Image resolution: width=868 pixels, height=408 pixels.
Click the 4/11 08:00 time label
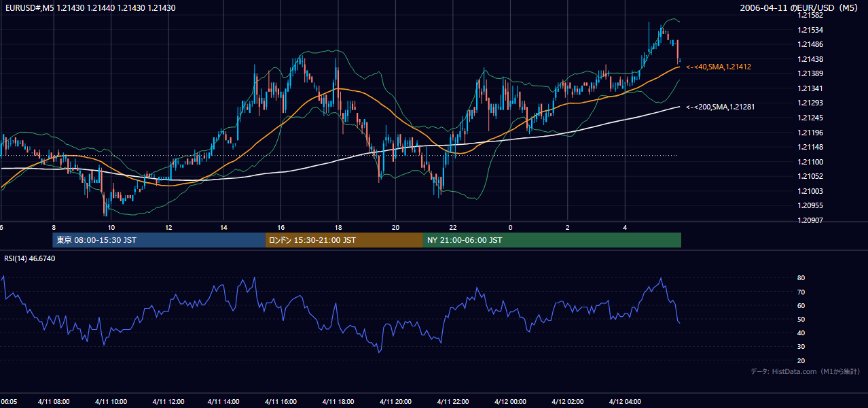52,402
